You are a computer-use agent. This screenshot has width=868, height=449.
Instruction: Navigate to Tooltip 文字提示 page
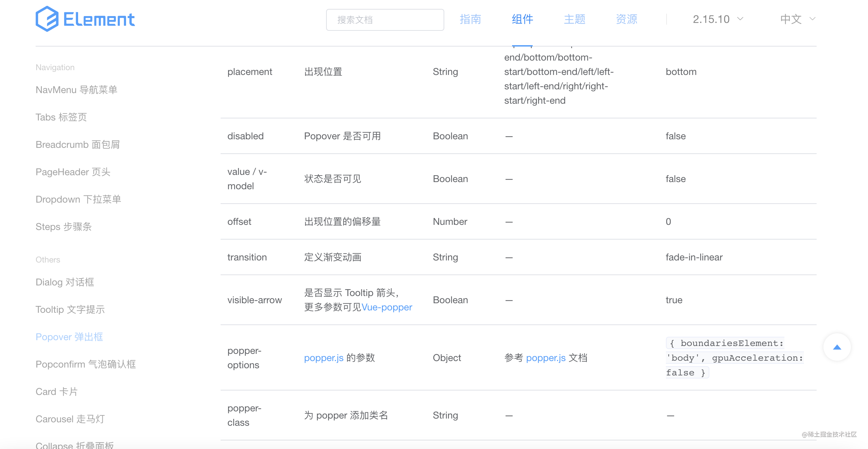[70, 309]
